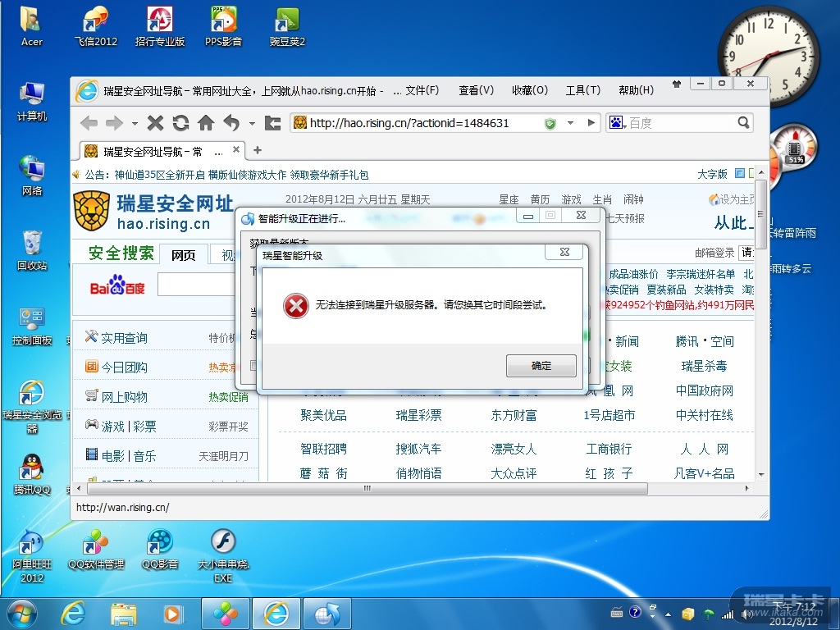Click the undo closed tab arrow icon

tap(231, 123)
